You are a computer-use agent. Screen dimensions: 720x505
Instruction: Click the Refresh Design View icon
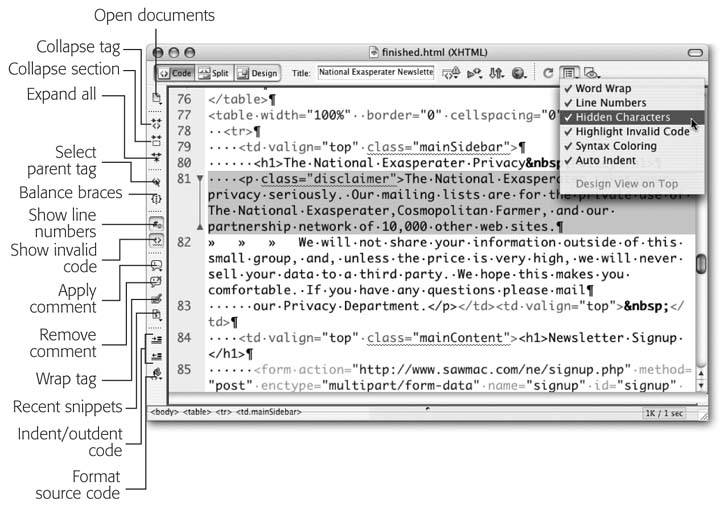[x=547, y=73]
